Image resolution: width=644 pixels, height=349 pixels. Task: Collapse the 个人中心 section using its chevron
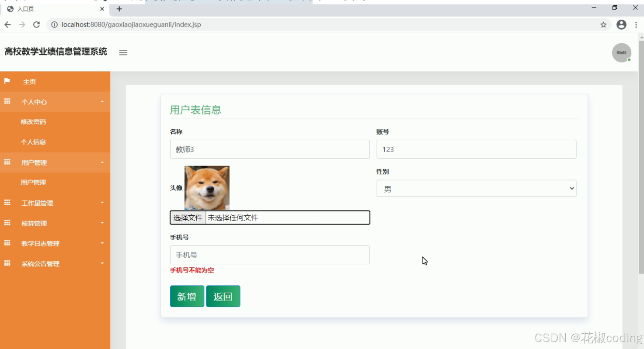[x=102, y=101]
